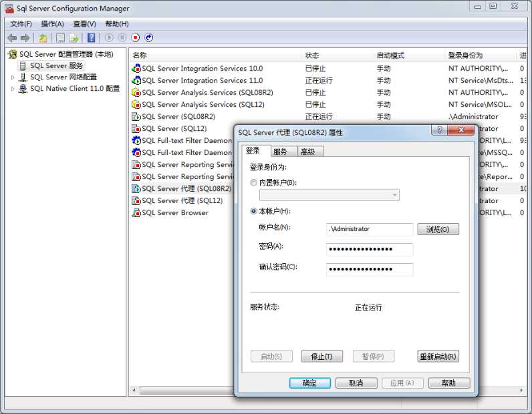
Task: Click the 浏览 browse button
Action: (438, 229)
